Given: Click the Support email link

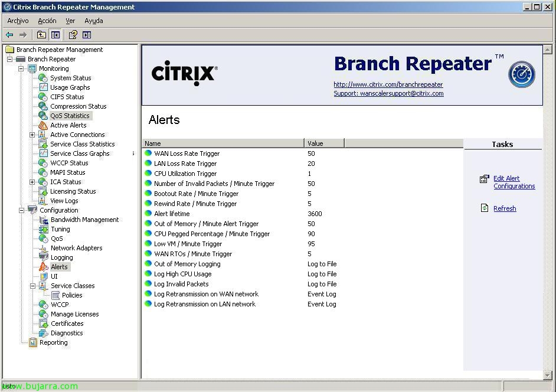Looking at the screenshot, I should coord(388,93).
